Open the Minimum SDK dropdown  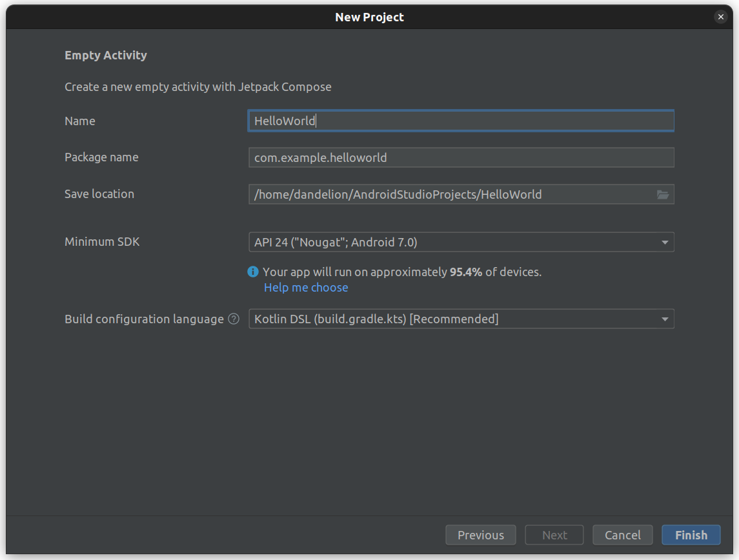coord(461,242)
